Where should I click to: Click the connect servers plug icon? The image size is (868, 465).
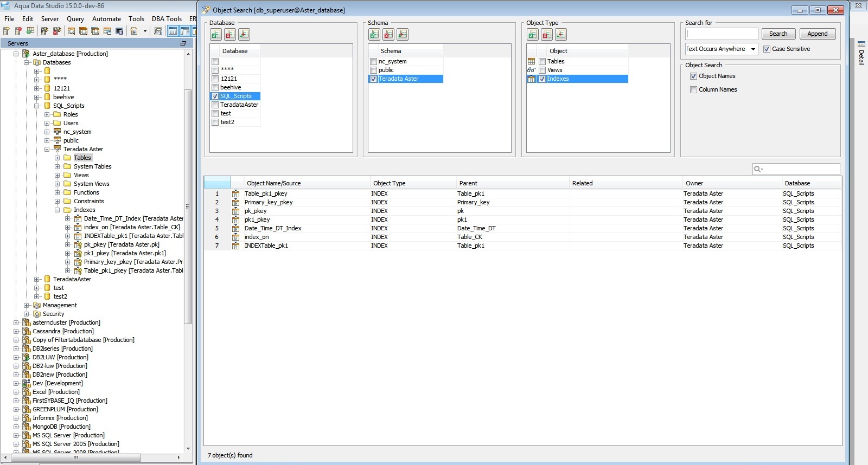(x=45, y=31)
